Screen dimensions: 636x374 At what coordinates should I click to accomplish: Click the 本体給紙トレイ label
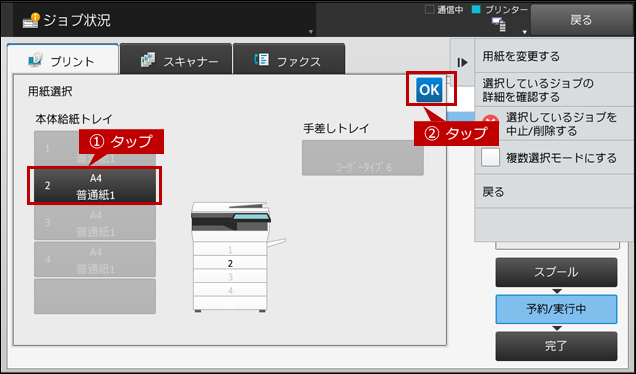(x=74, y=119)
